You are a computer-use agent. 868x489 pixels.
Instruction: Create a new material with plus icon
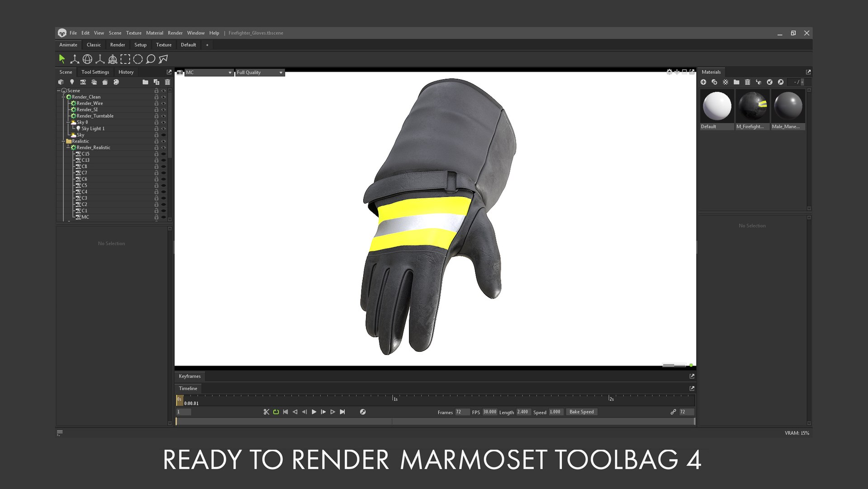click(703, 82)
